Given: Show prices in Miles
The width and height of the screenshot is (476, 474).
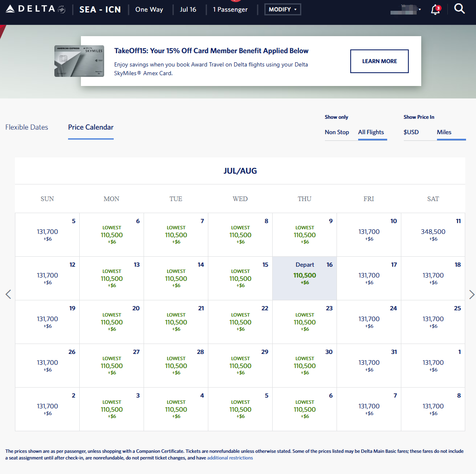Looking at the screenshot, I should click(x=444, y=132).
